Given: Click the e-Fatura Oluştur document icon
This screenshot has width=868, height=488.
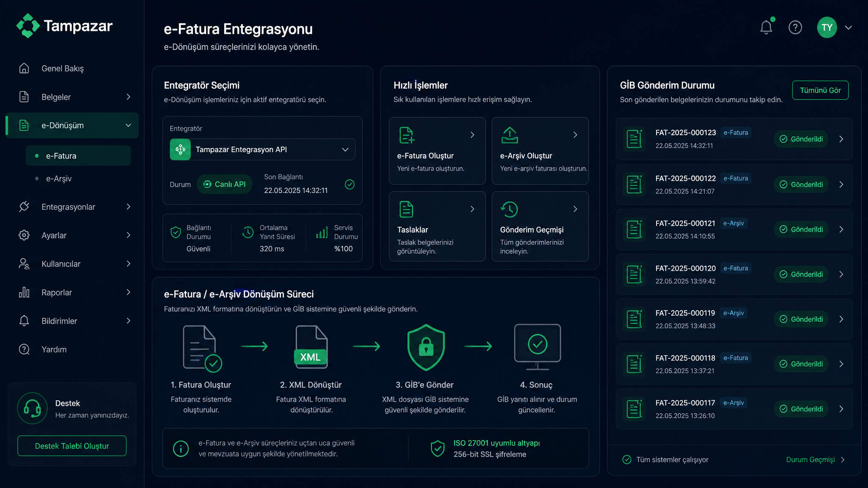Looking at the screenshot, I should [x=406, y=135].
